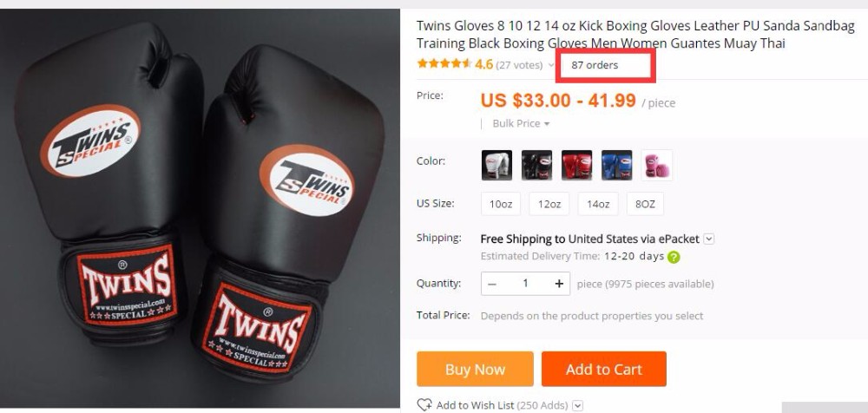This screenshot has height=413, width=868.
Task: Click the quantity input field
Action: [525, 284]
